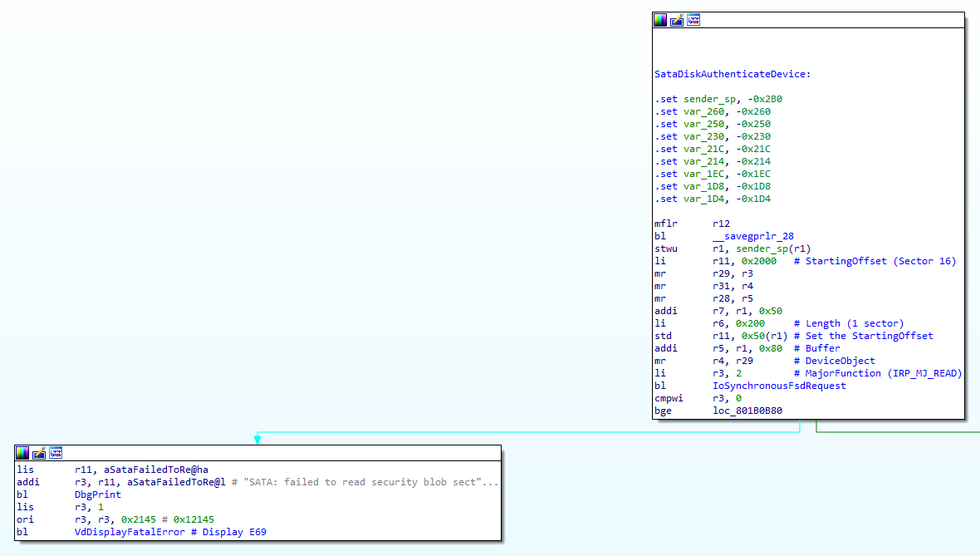Select the '# 0x12145' comment
The image size is (980, 556).
(x=188, y=519)
